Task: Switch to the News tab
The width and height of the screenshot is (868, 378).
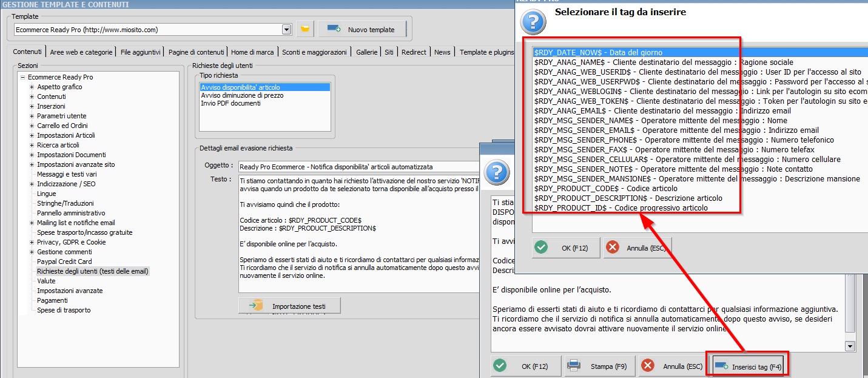Action: (442, 52)
